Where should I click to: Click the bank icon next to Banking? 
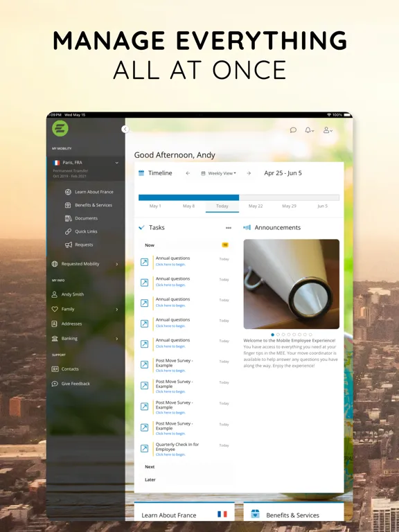pyautogui.click(x=55, y=338)
